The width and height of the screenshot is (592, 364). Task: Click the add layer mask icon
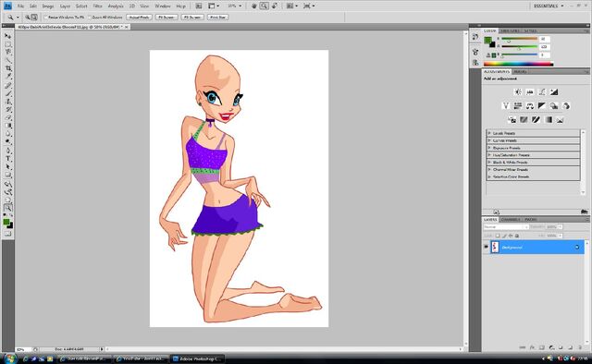[541, 347]
